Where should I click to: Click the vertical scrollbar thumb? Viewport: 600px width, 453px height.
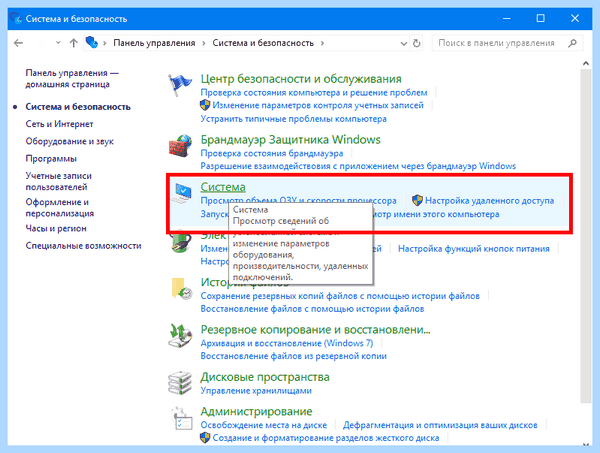(x=585, y=236)
